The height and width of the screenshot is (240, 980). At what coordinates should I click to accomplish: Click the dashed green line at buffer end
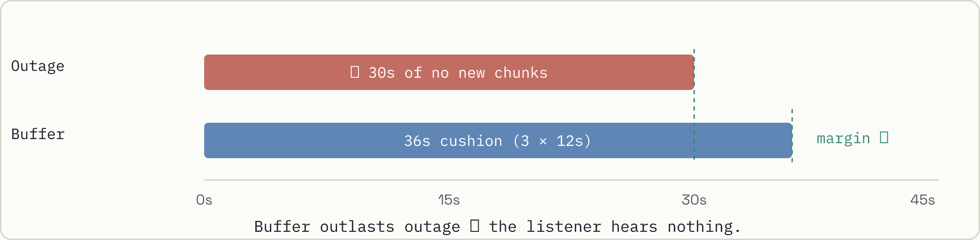pos(792,135)
